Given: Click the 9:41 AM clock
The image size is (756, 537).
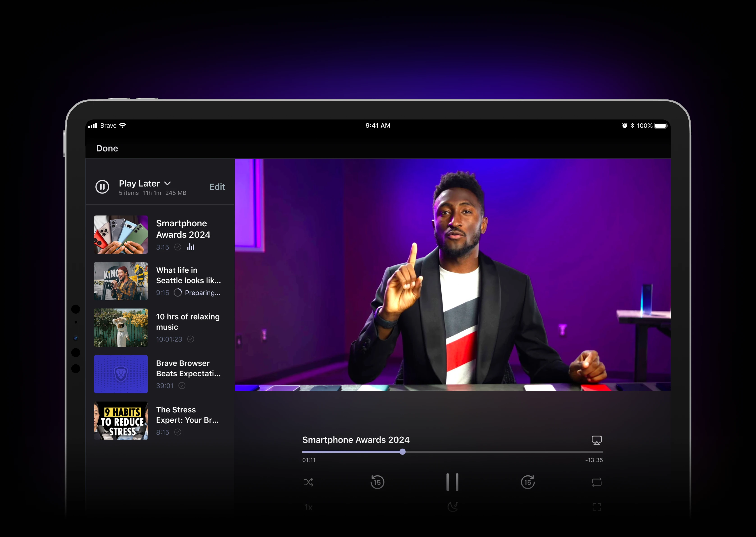Looking at the screenshot, I should click(378, 125).
